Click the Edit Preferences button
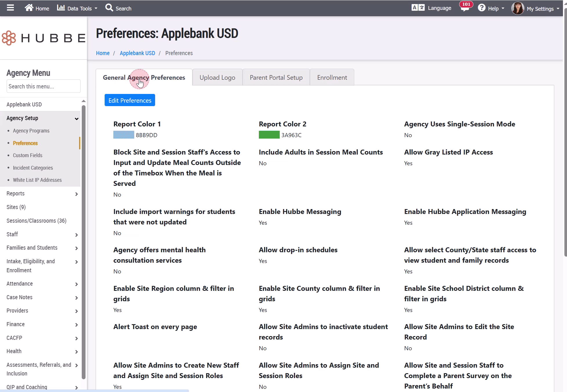The image size is (567, 392). [x=130, y=100]
